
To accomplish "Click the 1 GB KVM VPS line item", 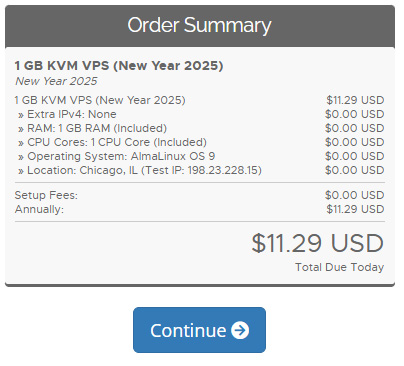I will 100,100.
